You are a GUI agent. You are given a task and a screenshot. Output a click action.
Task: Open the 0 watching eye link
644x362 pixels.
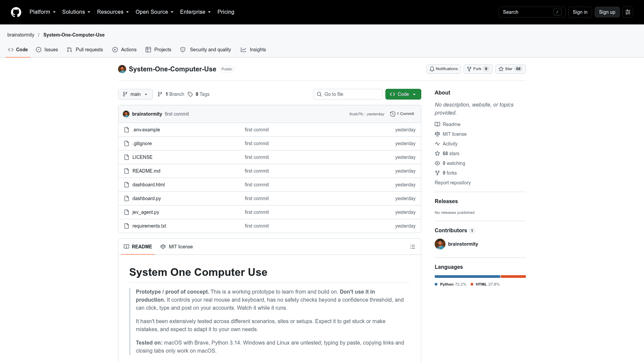pos(450,163)
